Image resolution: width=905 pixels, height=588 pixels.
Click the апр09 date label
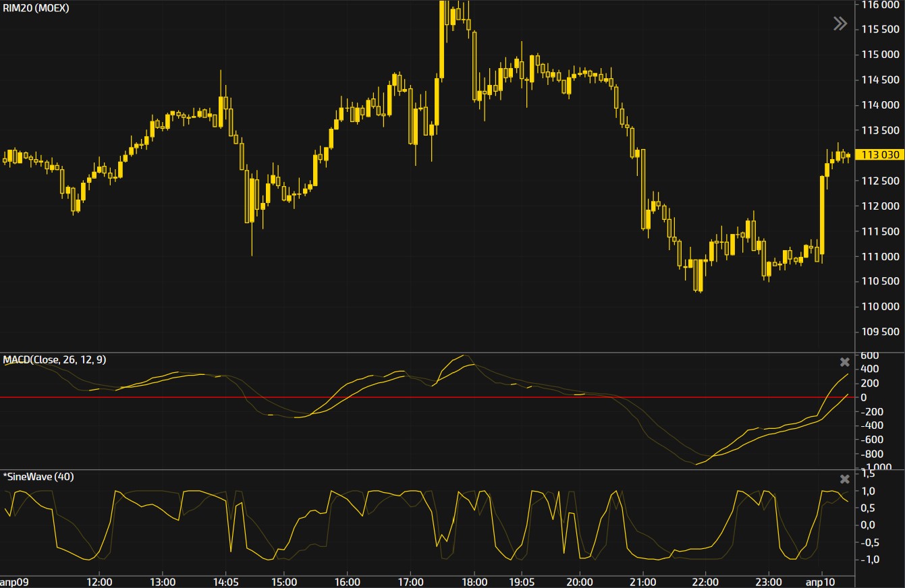pyautogui.click(x=13, y=582)
